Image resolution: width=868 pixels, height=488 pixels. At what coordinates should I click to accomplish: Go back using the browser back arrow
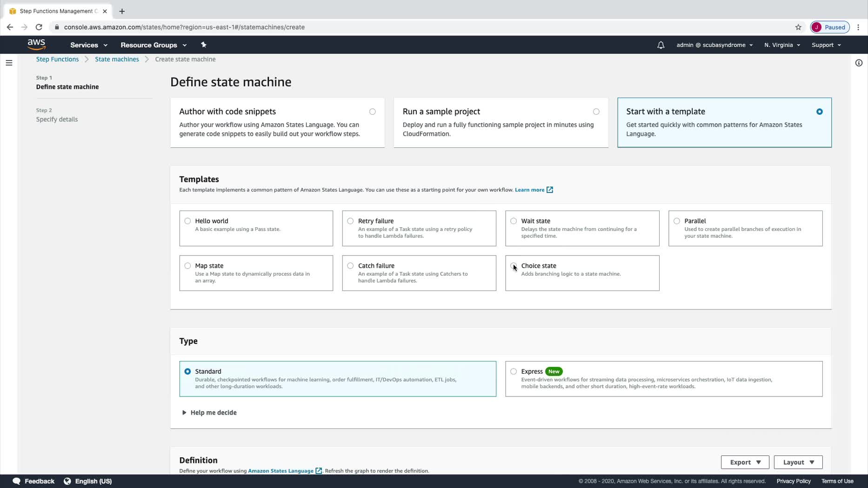coord(10,27)
